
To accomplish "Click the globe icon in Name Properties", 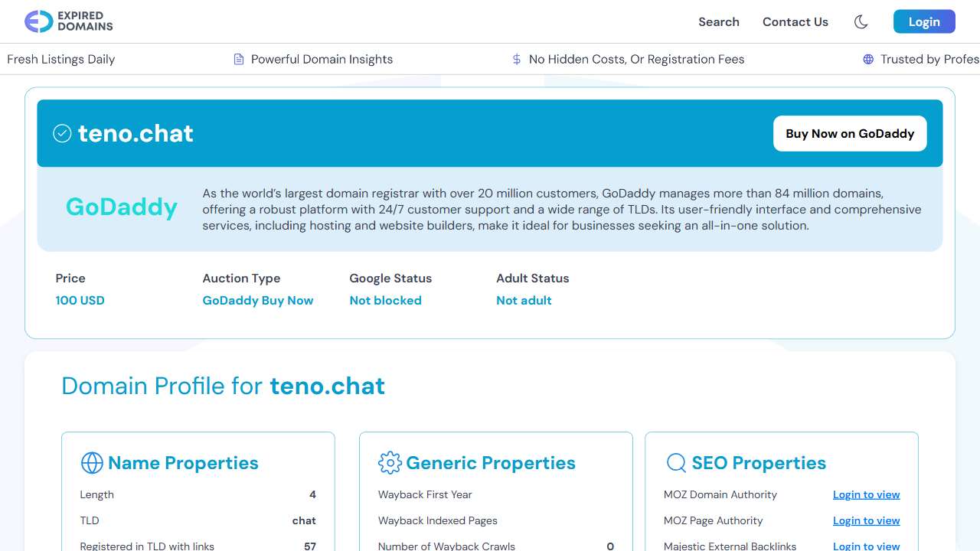I will coord(92,463).
